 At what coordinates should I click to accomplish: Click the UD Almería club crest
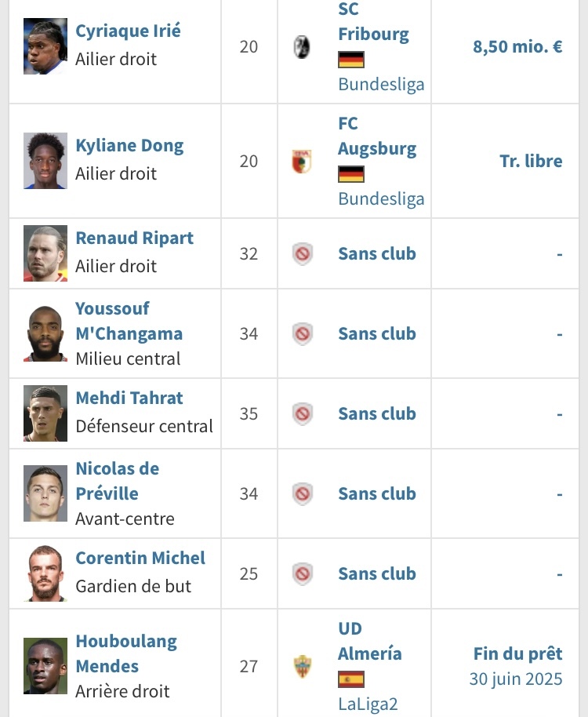[302, 666]
